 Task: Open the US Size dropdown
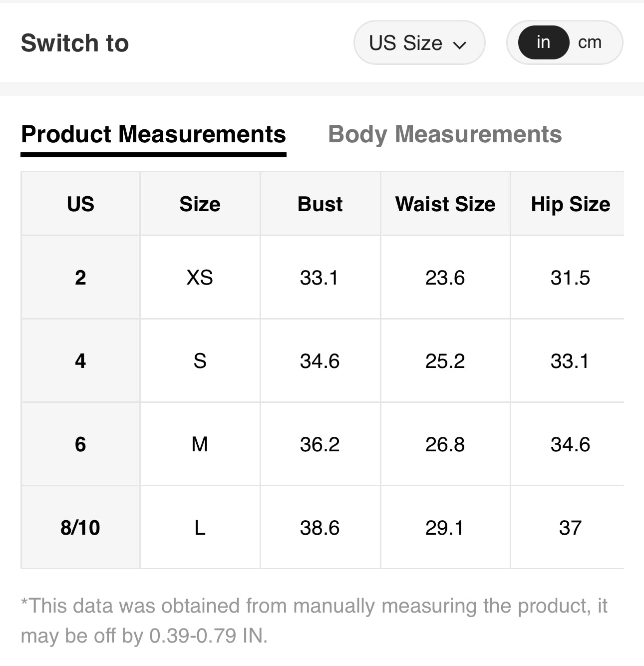[418, 43]
